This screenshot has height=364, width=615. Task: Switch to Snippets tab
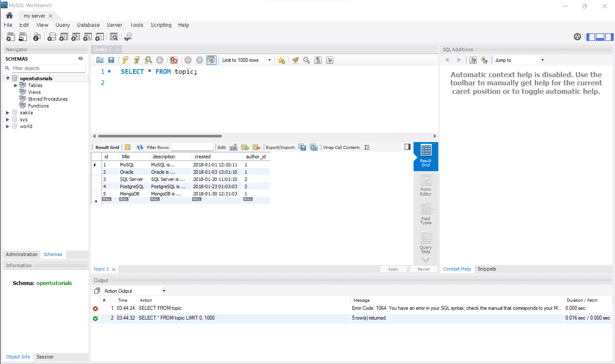point(487,269)
